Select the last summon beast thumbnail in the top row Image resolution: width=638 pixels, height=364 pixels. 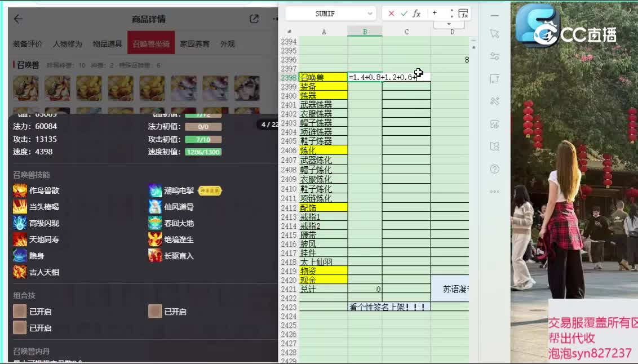tap(246, 88)
